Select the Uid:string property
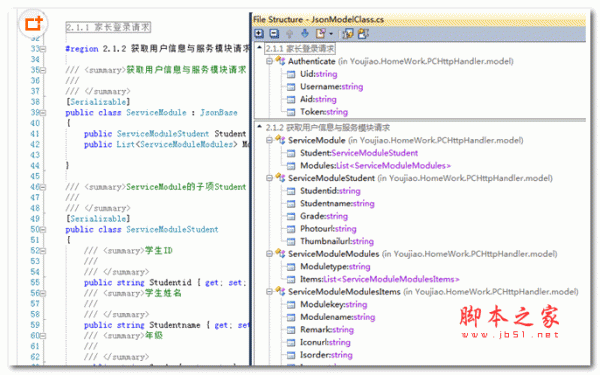The height and width of the screenshot is (375, 600). click(x=319, y=74)
